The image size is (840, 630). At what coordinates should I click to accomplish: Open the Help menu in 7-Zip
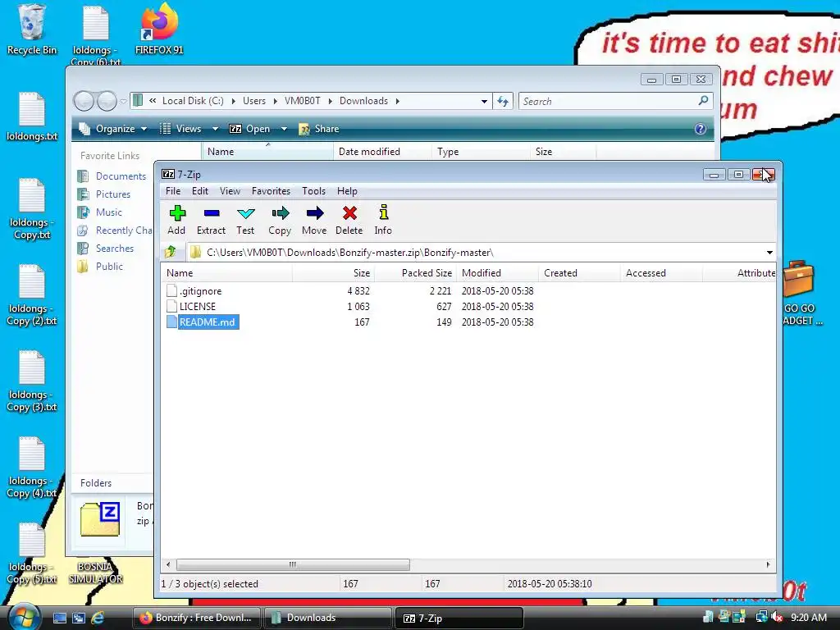click(x=347, y=191)
